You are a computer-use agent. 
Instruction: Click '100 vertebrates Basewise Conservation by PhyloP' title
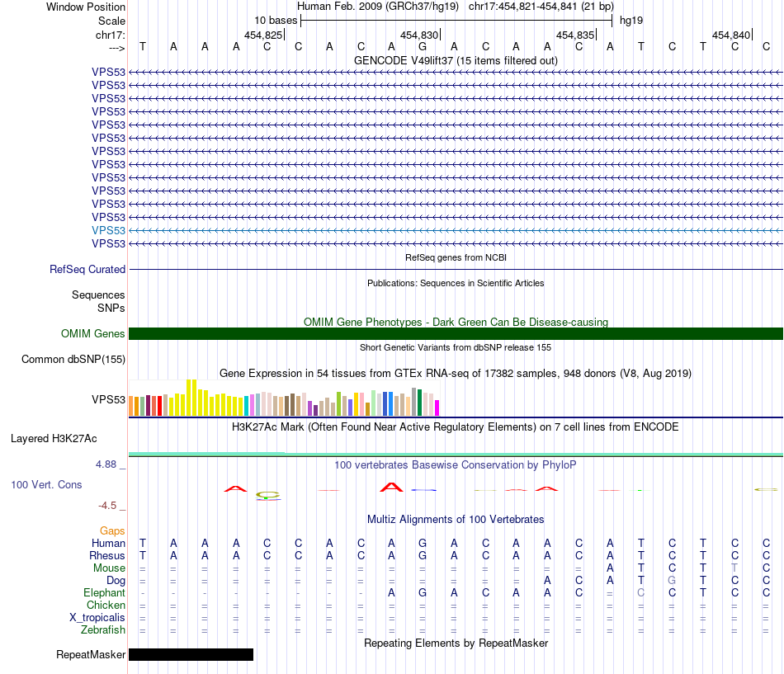[456, 465]
